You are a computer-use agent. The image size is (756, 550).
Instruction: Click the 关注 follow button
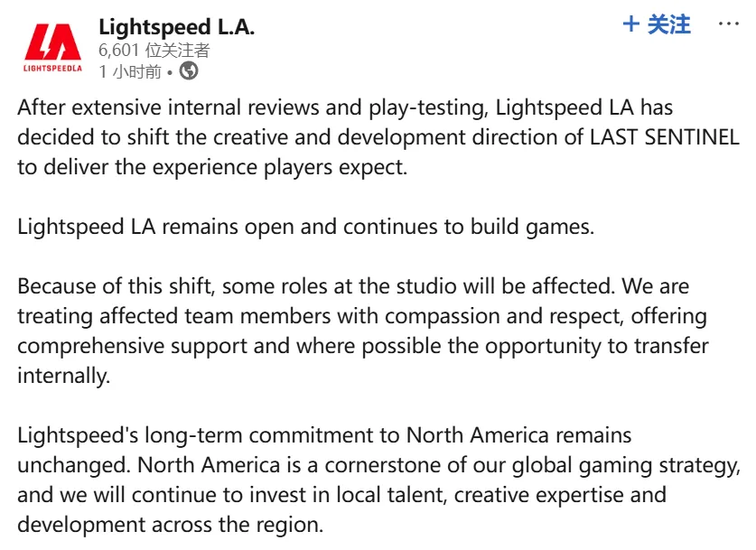tap(668, 24)
